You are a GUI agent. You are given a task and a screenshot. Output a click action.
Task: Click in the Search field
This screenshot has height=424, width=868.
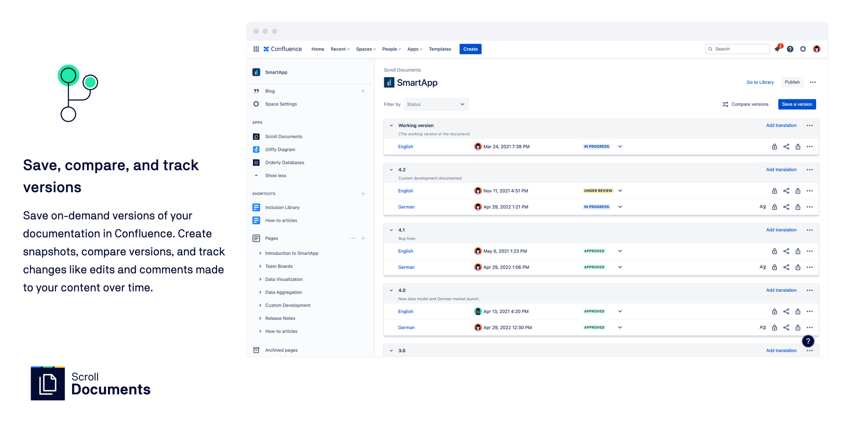click(737, 49)
